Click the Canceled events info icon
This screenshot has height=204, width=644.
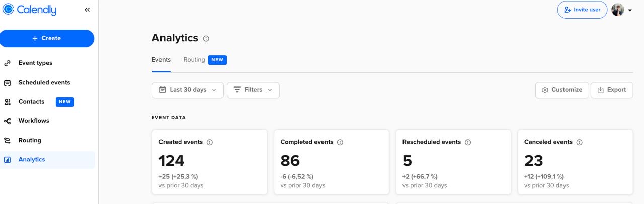click(579, 142)
